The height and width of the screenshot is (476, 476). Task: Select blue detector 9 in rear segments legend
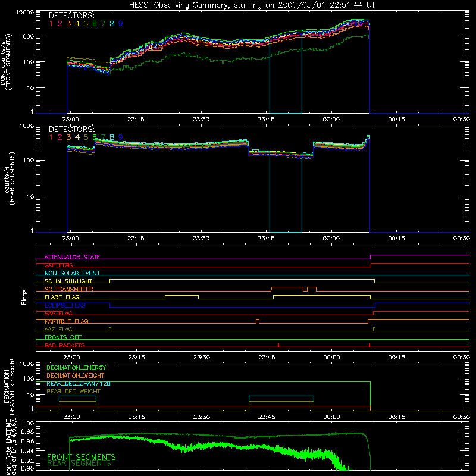coord(121,137)
